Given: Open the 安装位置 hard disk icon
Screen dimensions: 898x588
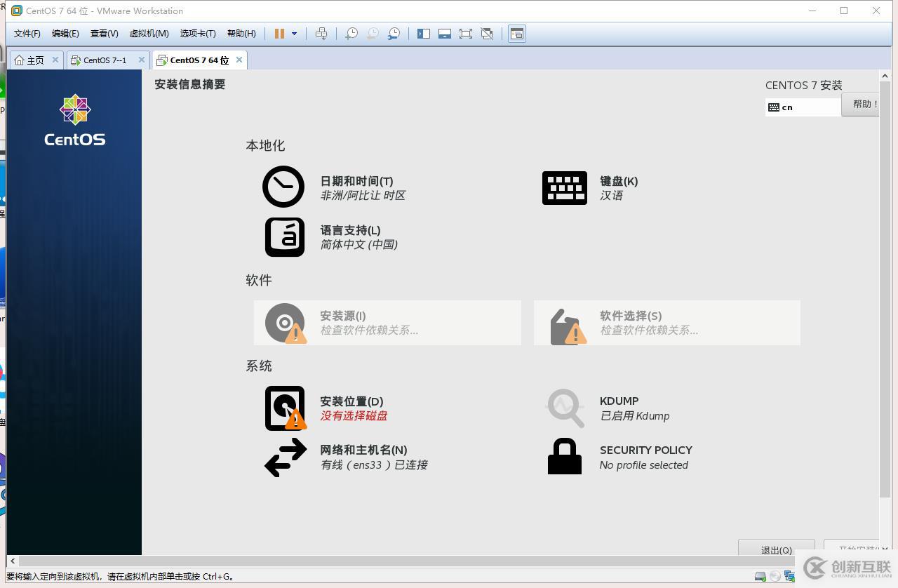Looking at the screenshot, I should pyautogui.click(x=286, y=408).
